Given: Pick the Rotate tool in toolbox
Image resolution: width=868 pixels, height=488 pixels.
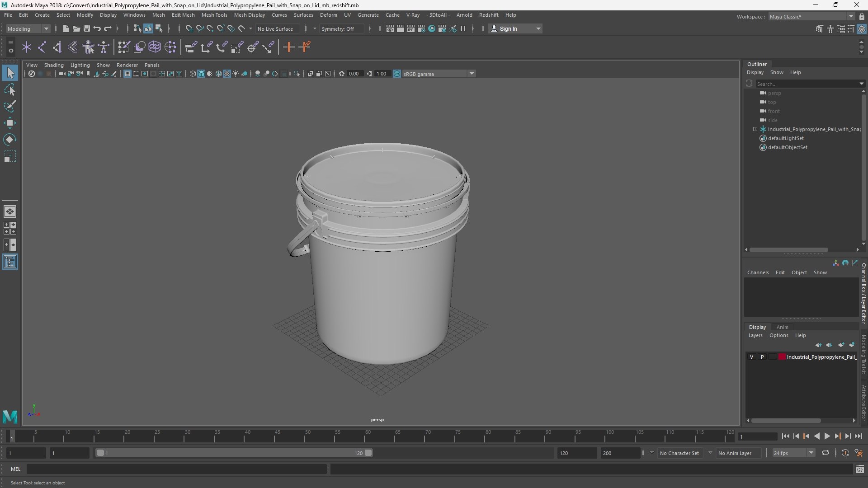Looking at the screenshot, I should [10, 140].
